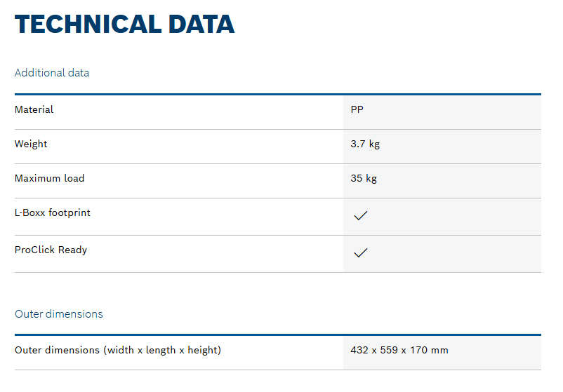Click the 432 width number in dimensions
This screenshot has width=563, height=392.
[359, 350]
